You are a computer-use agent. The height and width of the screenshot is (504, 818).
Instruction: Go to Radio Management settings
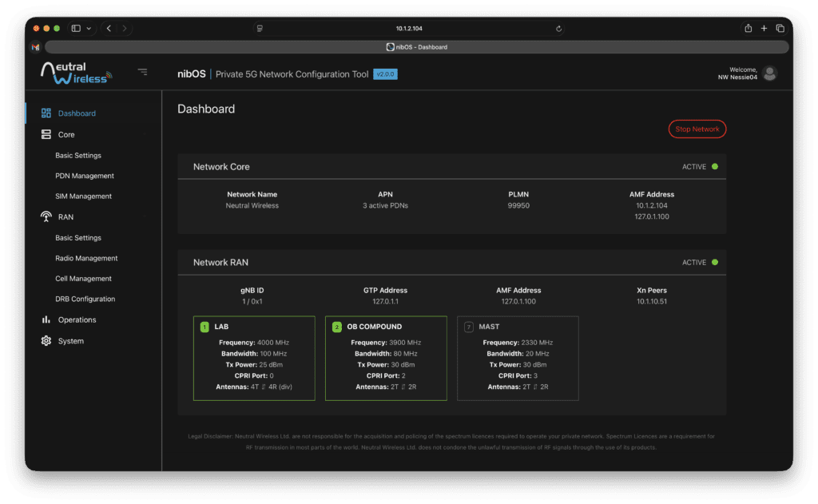click(86, 259)
